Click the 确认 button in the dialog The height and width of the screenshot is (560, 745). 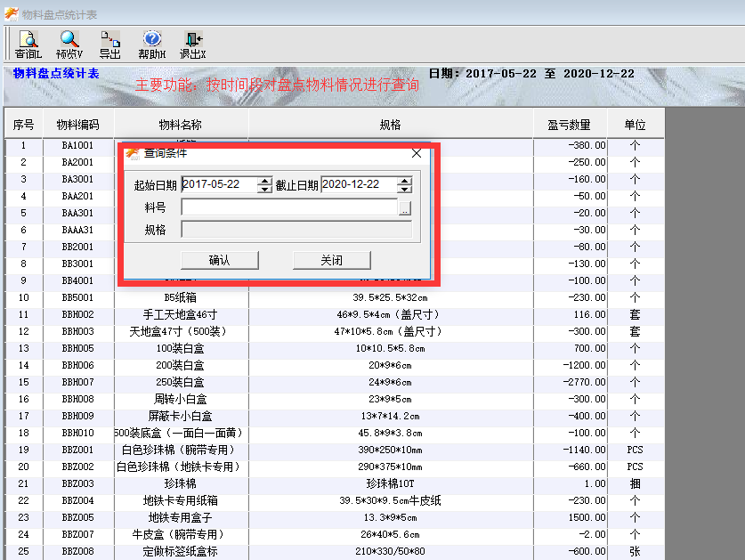click(220, 260)
